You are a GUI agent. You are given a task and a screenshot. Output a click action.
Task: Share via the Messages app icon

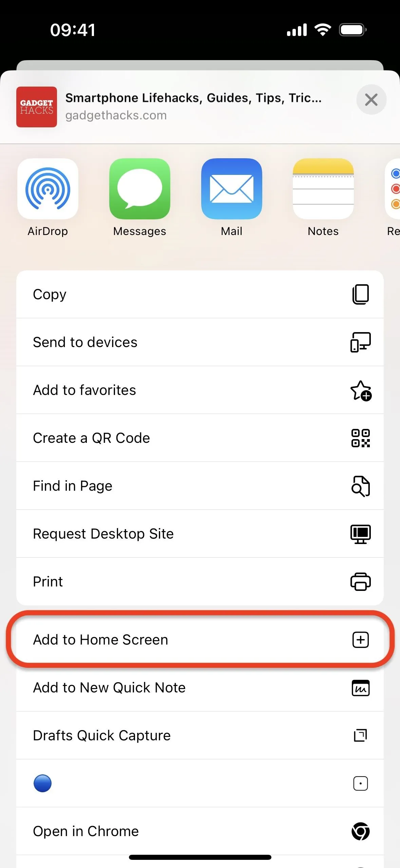140,189
